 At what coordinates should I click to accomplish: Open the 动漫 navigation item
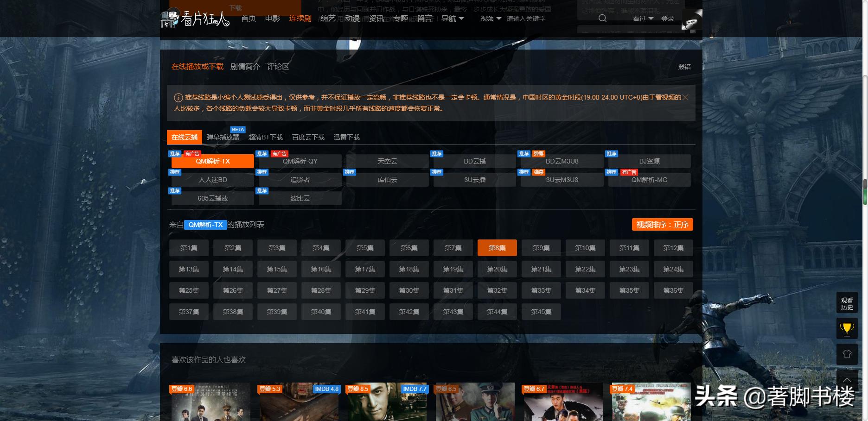pyautogui.click(x=352, y=19)
